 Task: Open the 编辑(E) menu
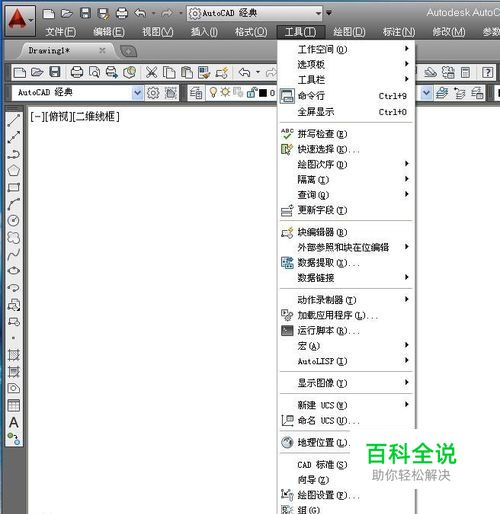click(109, 32)
